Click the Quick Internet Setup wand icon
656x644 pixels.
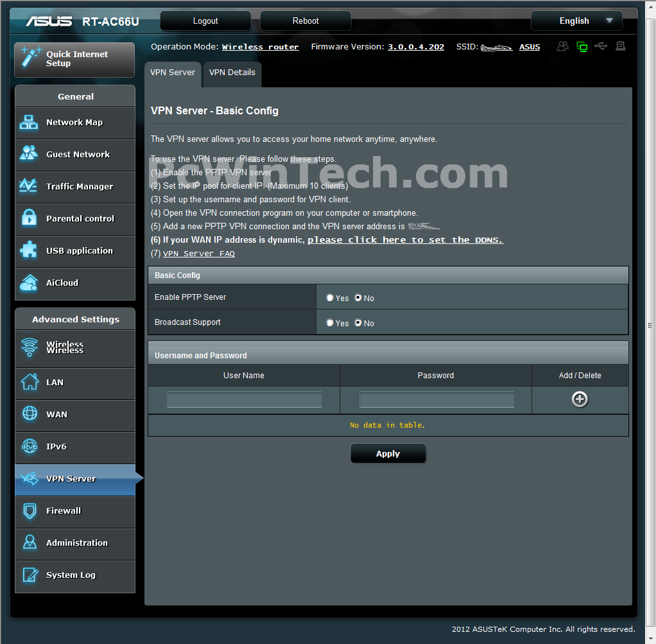[x=31, y=57]
